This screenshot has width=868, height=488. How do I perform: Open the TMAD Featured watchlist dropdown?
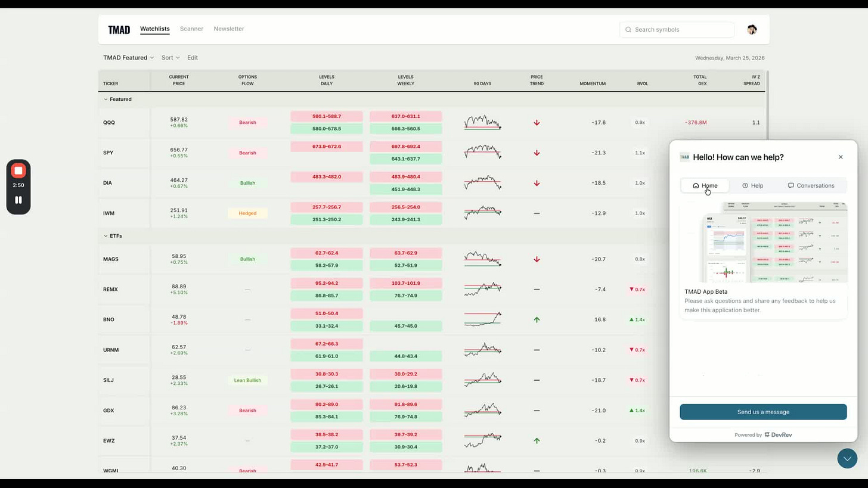[128, 58]
